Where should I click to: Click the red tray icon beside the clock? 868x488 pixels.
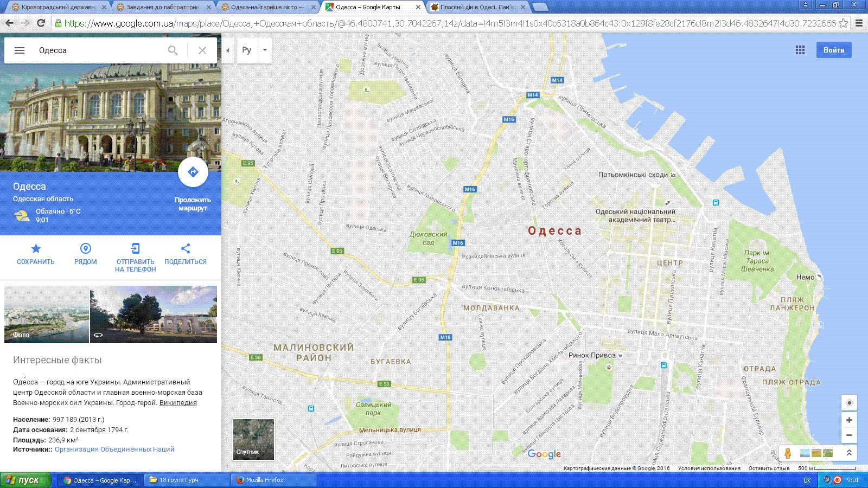pyautogui.click(x=838, y=480)
